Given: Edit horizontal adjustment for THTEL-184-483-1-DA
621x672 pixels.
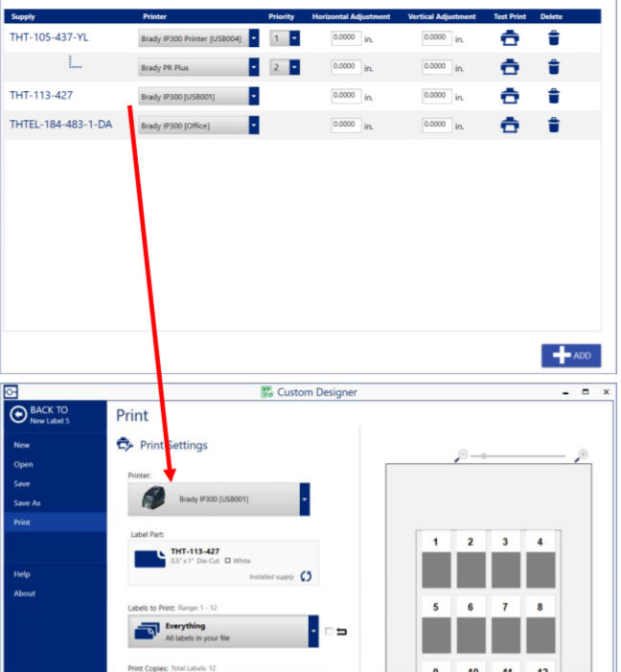Looking at the screenshot, I should tap(346, 125).
